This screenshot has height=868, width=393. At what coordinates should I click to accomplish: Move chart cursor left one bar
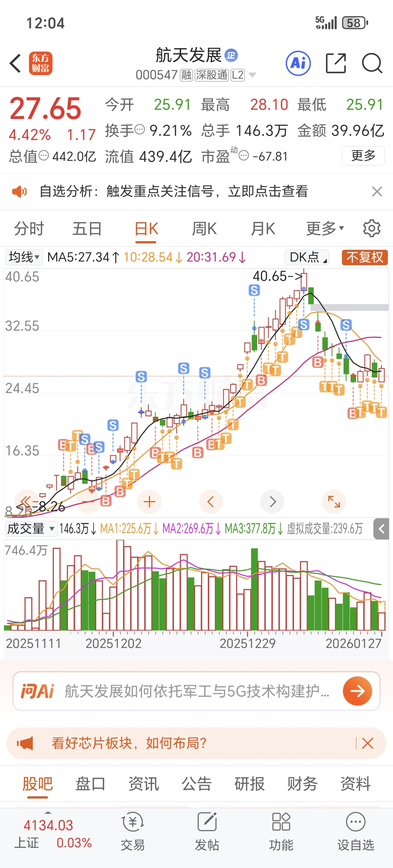[x=211, y=502]
